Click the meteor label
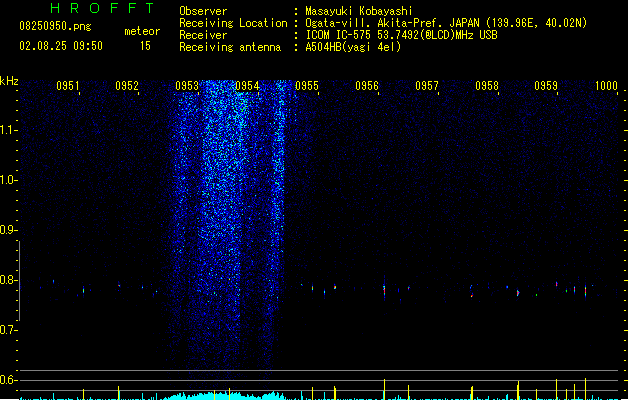This screenshot has height=400, width=629. coord(142,31)
